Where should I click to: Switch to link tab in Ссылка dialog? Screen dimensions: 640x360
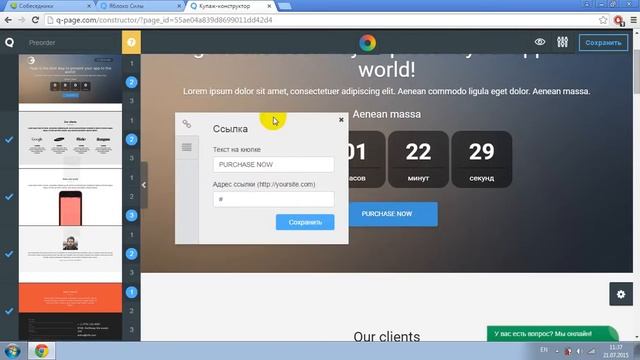(187, 124)
